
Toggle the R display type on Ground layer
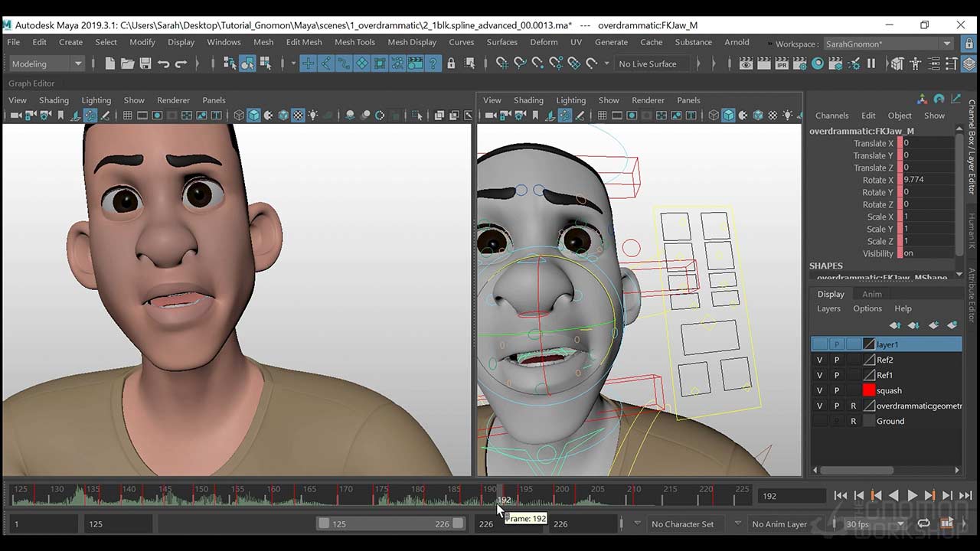pos(853,421)
